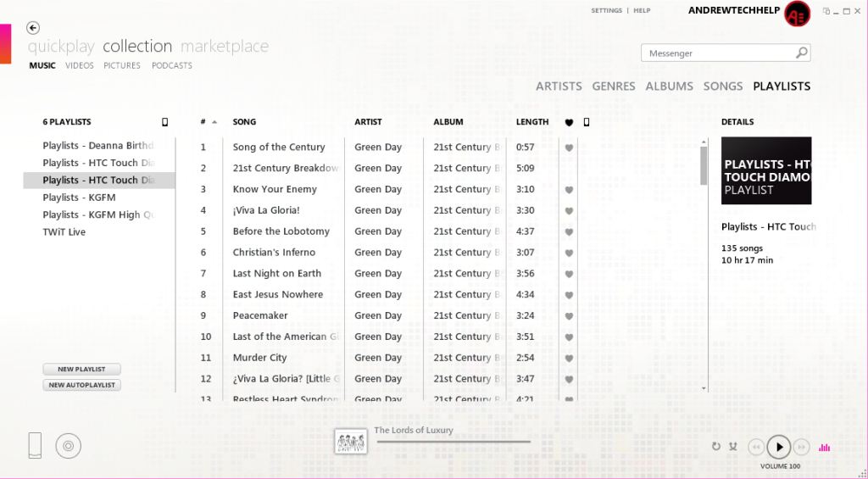Toggle heart rating for Peacemaker
This screenshot has height=479, width=868.
(569, 316)
